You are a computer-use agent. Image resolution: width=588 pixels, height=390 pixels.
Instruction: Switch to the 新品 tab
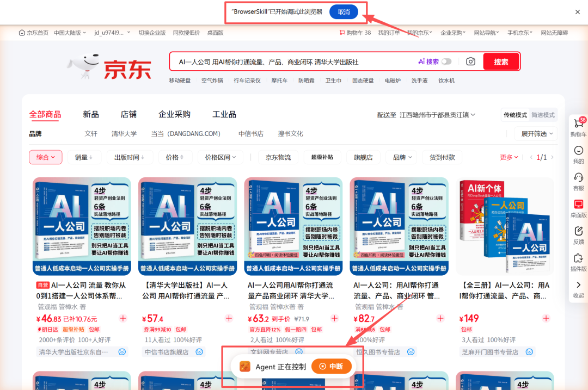click(x=91, y=114)
